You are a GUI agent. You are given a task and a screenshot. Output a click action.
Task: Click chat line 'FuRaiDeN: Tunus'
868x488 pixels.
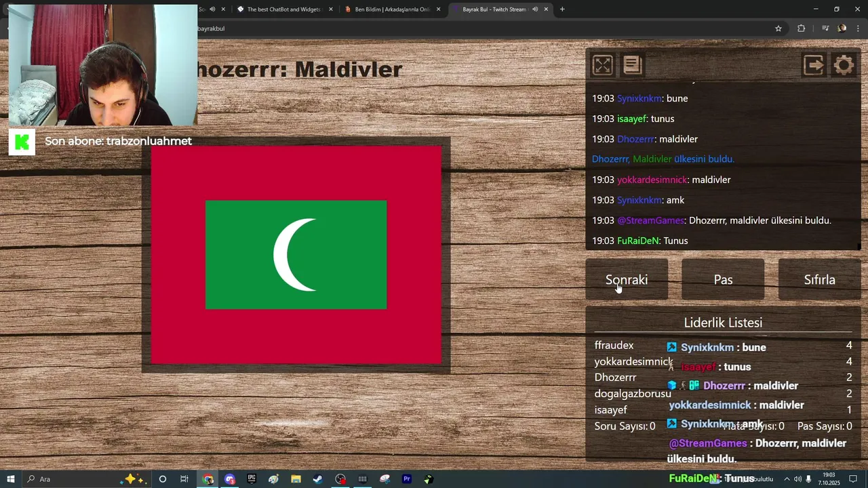pyautogui.click(x=640, y=241)
